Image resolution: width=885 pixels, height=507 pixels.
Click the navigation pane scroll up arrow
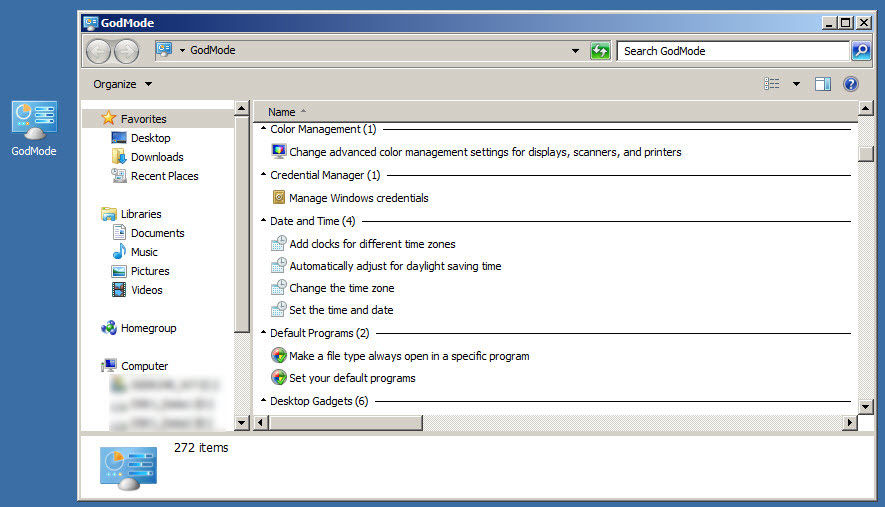pos(242,108)
